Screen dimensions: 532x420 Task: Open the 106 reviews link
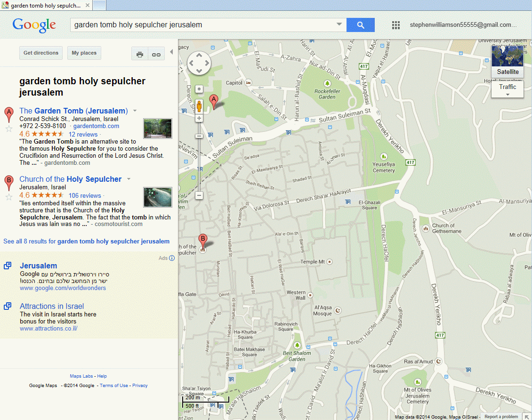click(85, 196)
